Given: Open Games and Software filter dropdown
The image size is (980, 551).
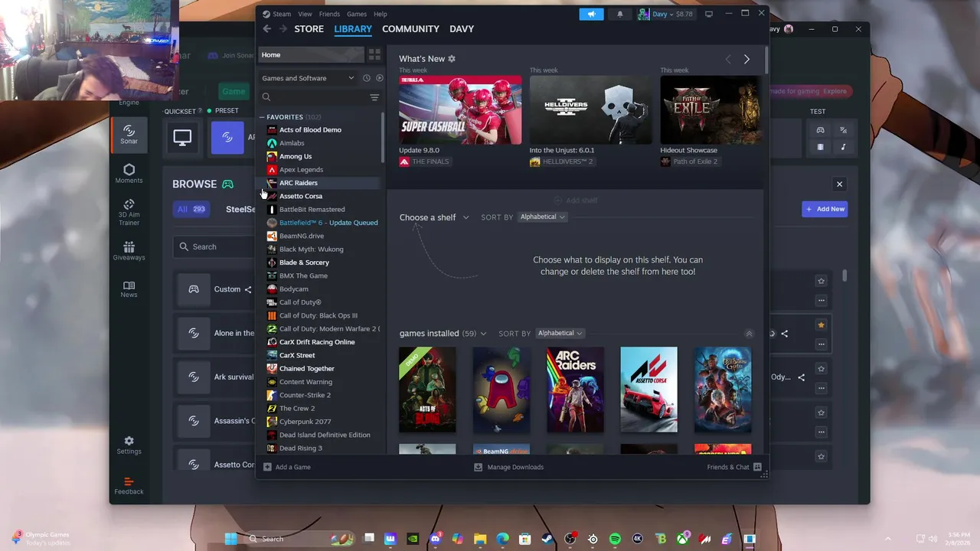Looking at the screenshot, I should 308,78.
